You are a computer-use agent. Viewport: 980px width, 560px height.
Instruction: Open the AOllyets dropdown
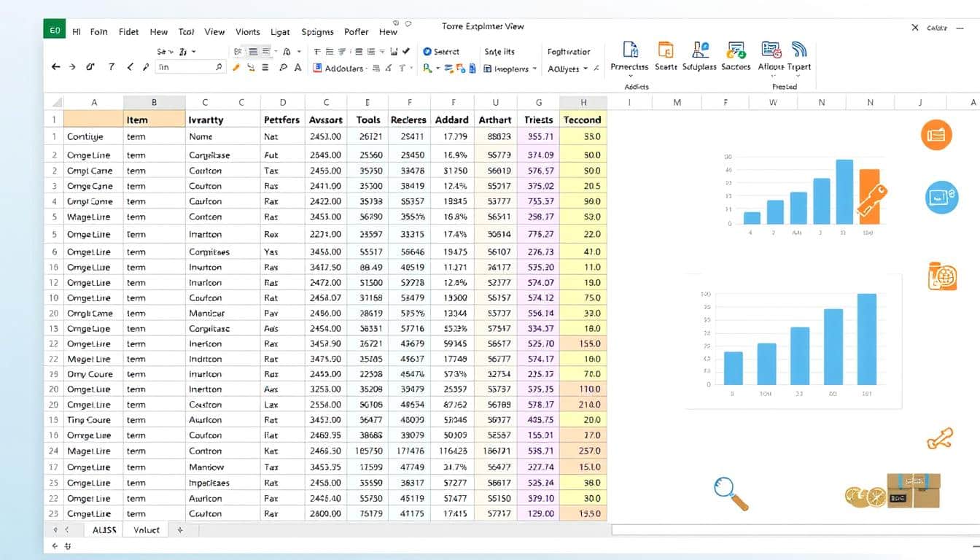click(567, 69)
